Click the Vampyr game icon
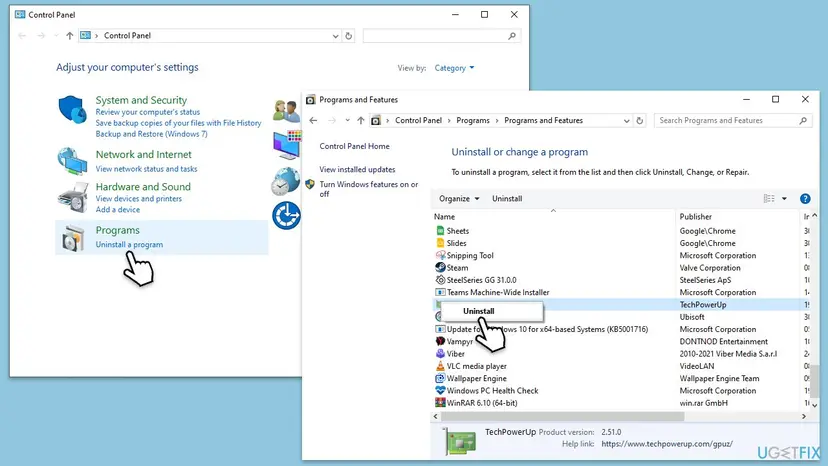 click(x=440, y=341)
